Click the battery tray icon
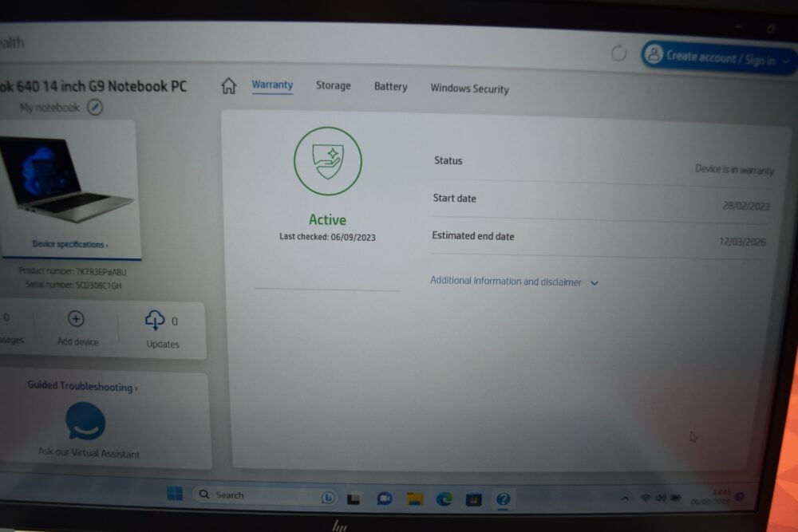The height and width of the screenshot is (532, 798). coord(676,498)
